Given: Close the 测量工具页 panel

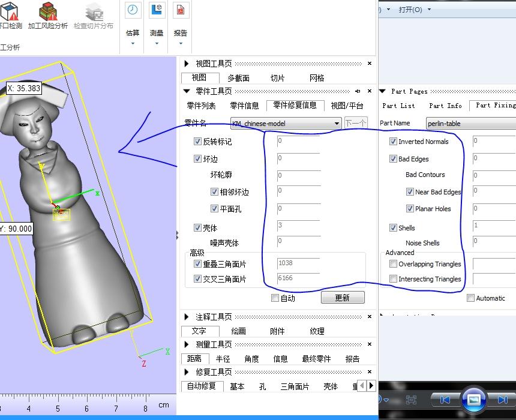Looking at the screenshot, I should point(370,344).
